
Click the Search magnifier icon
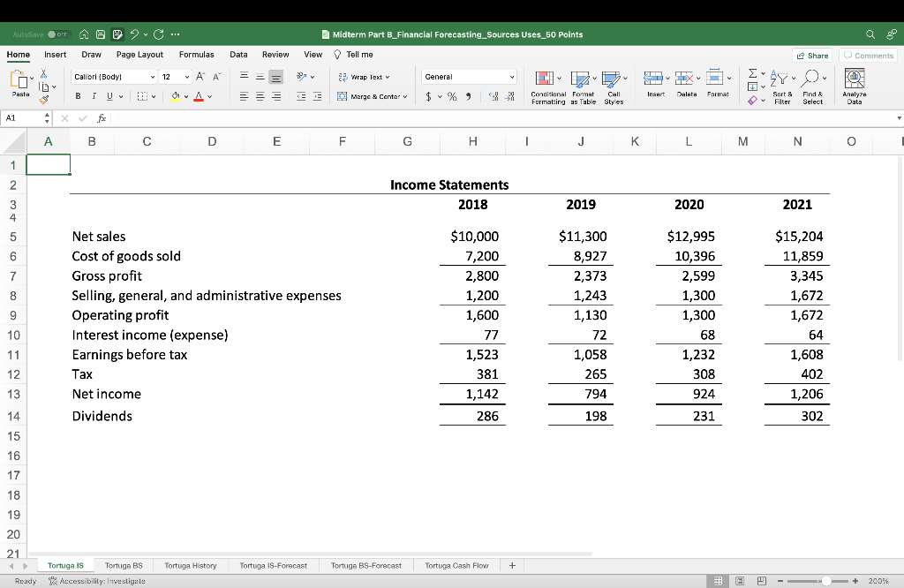tap(870, 34)
